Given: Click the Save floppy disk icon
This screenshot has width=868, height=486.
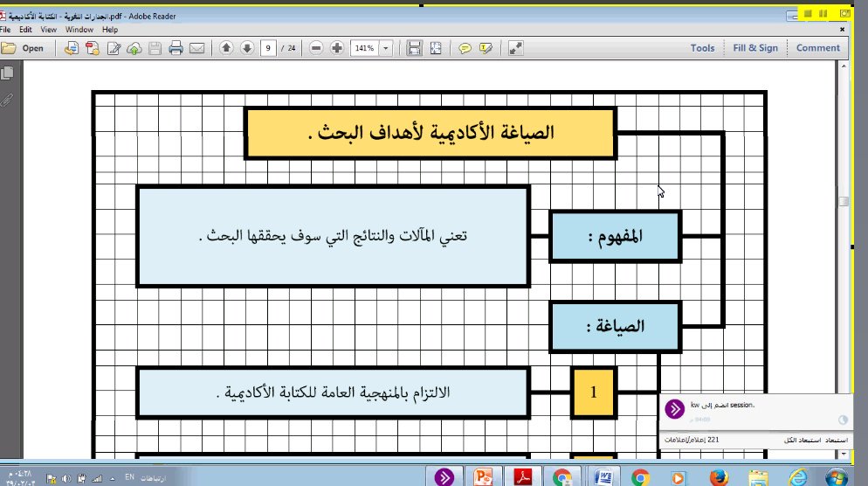Looking at the screenshot, I should click(x=155, y=48).
